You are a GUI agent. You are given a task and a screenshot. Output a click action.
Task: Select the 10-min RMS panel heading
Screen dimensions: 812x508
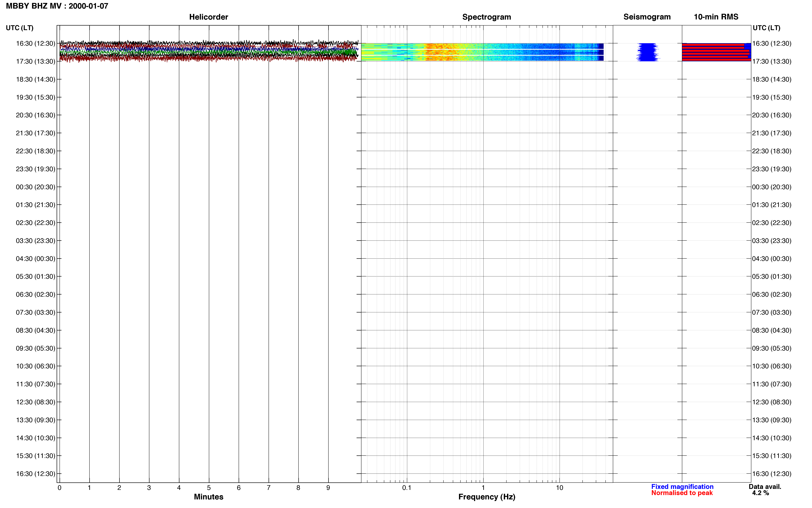tap(716, 17)
